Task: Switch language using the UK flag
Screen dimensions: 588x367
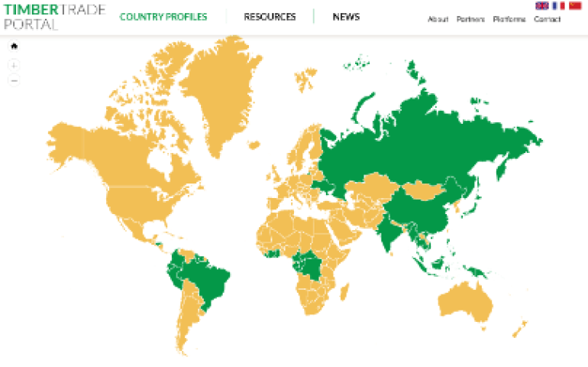Action: 542,6
